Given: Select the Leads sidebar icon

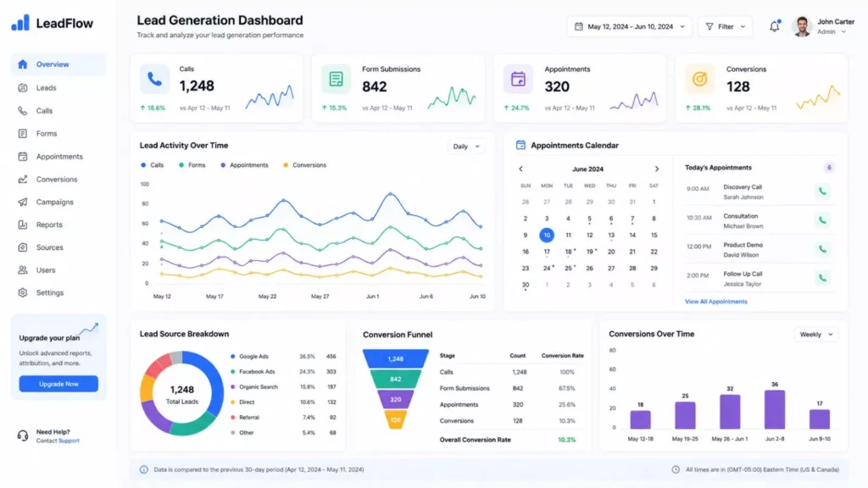Looking at the screenshot, I should [23, 87].
